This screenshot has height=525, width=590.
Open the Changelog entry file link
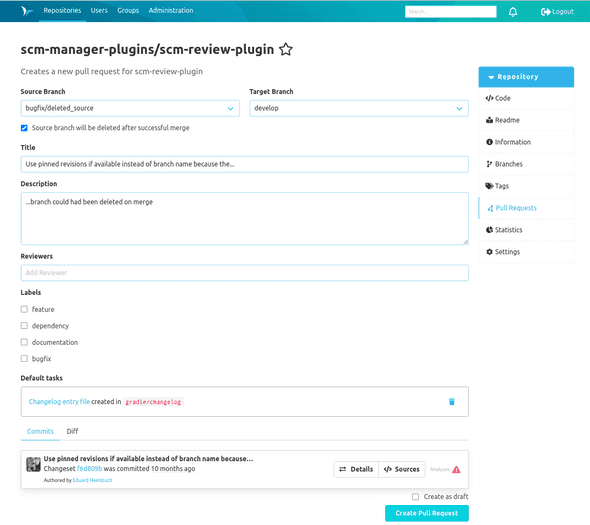pos(59,402)
